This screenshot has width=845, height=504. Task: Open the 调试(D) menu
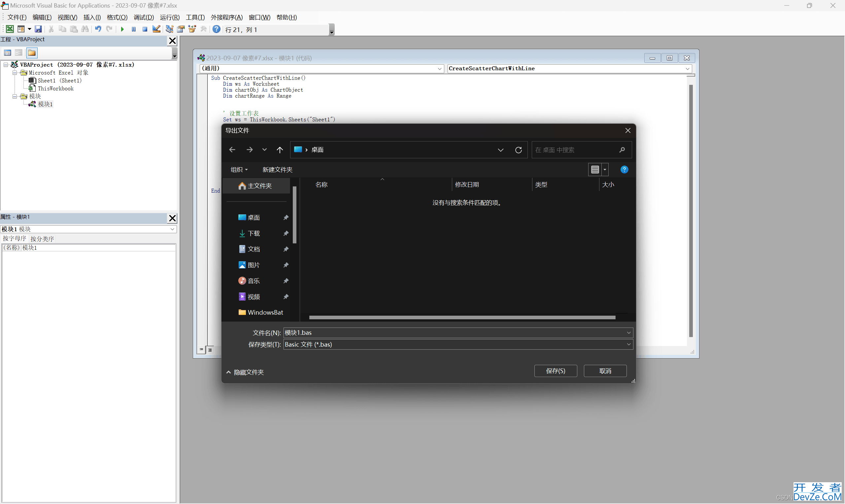[x=144, y=17]
